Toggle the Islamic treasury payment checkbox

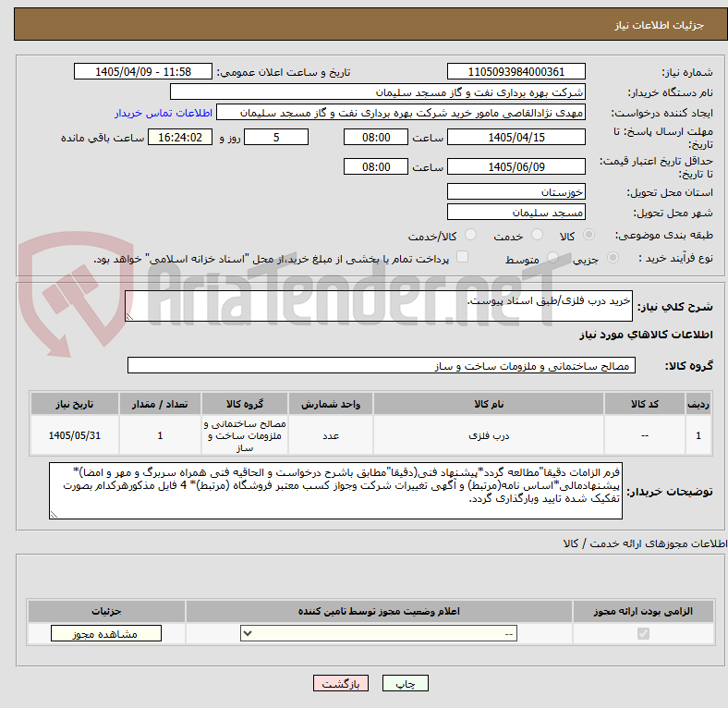[463, 257]
